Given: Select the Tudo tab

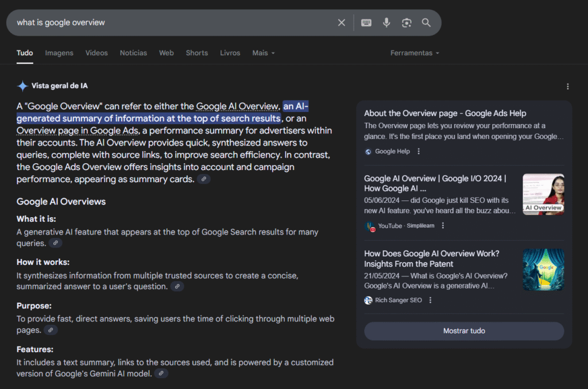Looking at the screenshot, I should tap(25, 53).
